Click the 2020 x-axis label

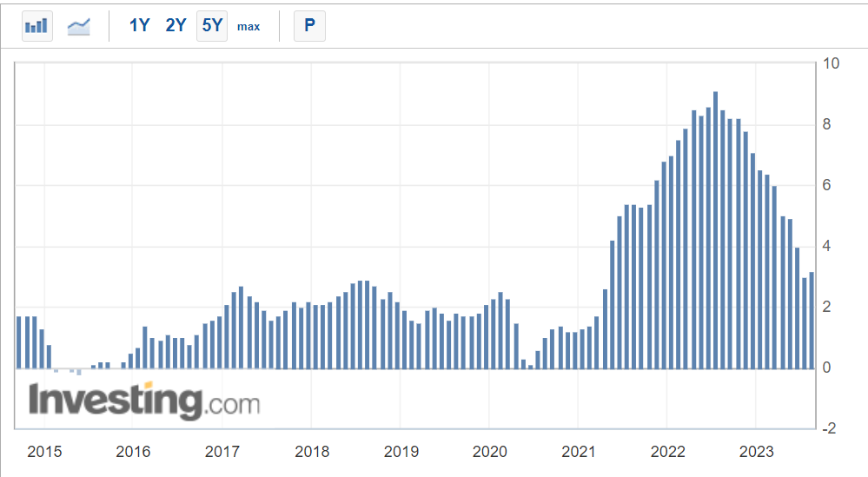[489, 452]
